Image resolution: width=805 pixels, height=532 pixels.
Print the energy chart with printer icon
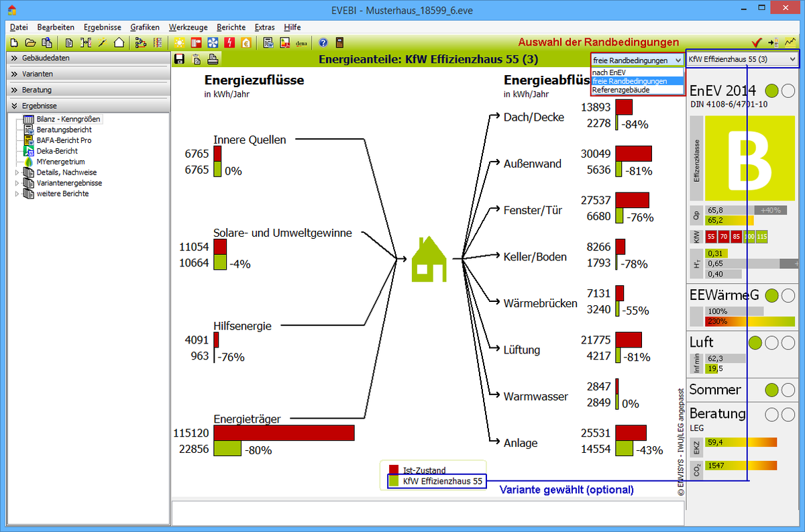coord(212,59)
